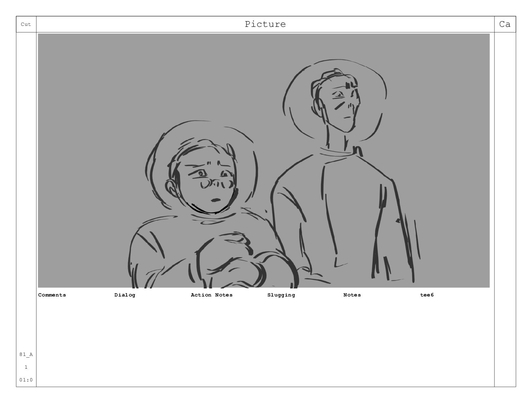
Task: Click the panel number 1
Action: point(26,367)
